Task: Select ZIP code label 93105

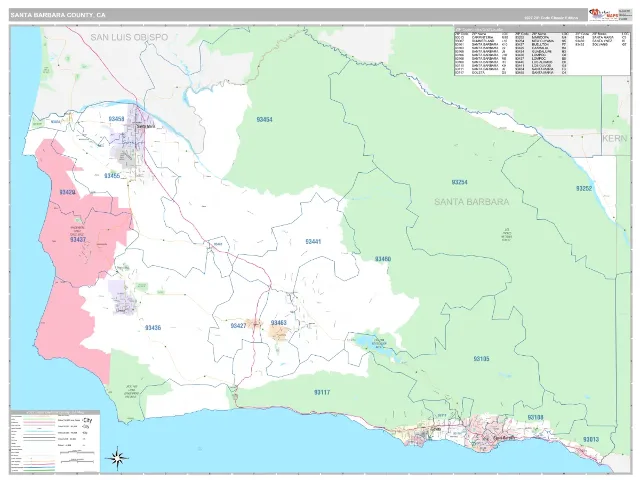Action: (482, 359)
